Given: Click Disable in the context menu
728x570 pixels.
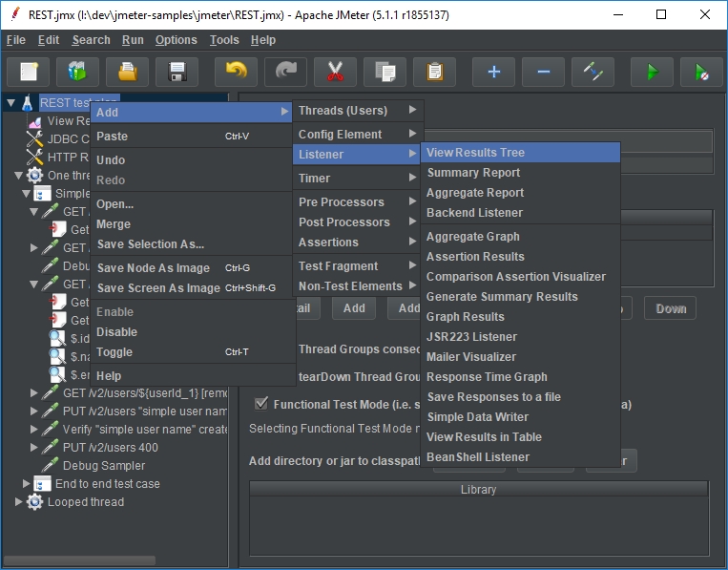Looking at the screenshot, I should pyautogui.click(x=193, y=331).
